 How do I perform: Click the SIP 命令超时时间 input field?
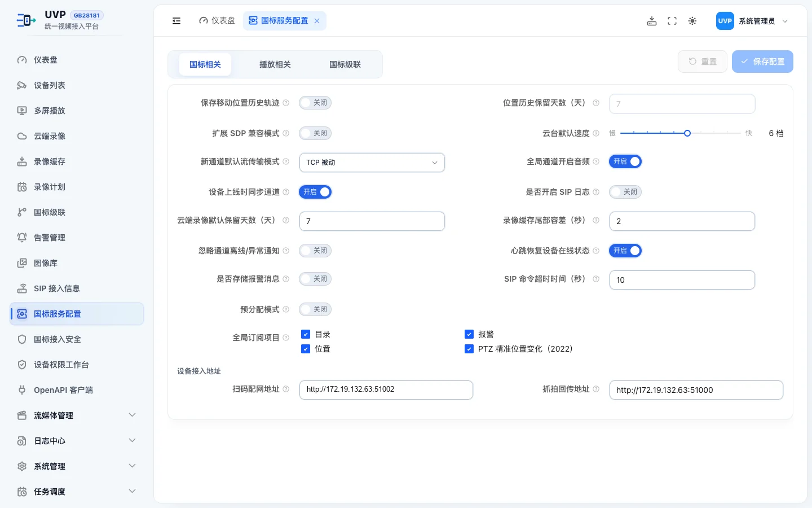coord(682,280)
